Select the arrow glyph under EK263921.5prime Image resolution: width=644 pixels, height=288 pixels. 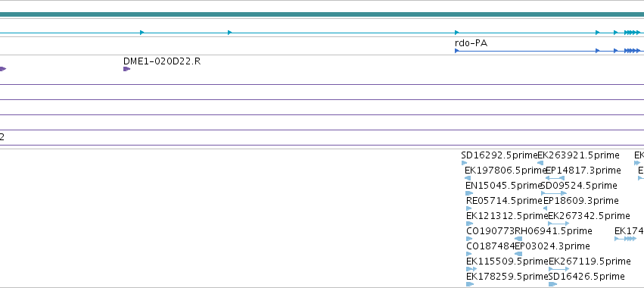(540, 163)
